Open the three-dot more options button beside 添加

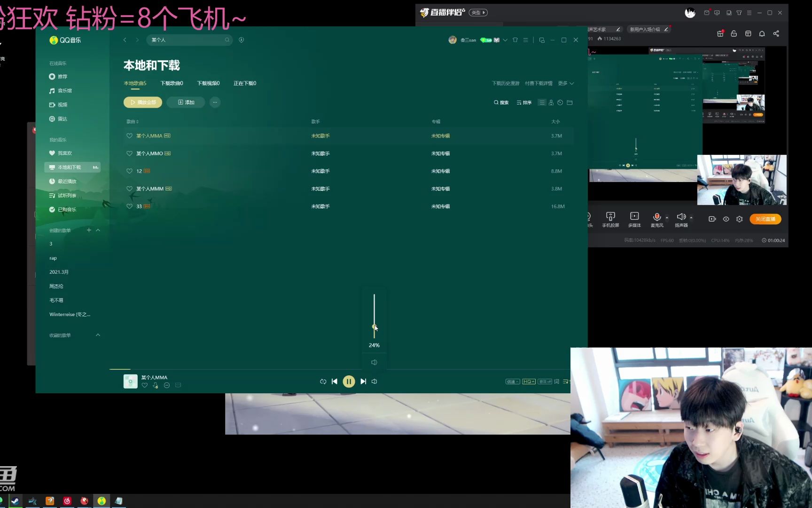pos(215,102)
